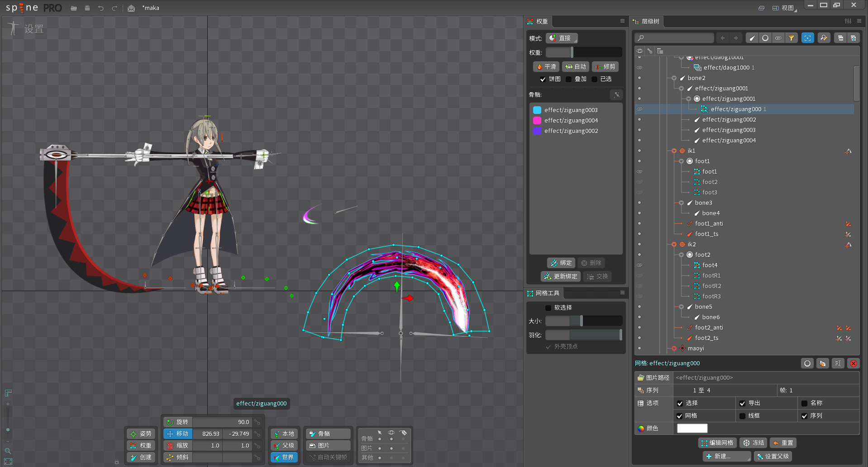Collapse the ik2 tree node
Viewport: 868px width, 467px height.
[674, 245]
